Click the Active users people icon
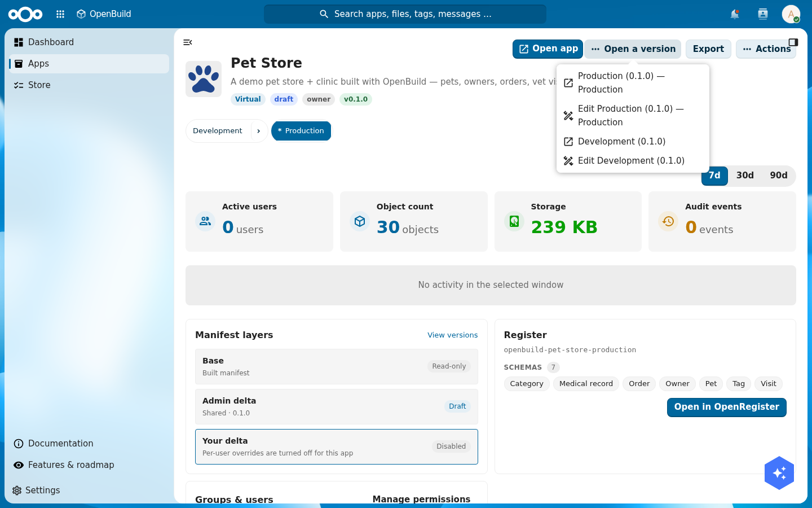 (205, 221)
